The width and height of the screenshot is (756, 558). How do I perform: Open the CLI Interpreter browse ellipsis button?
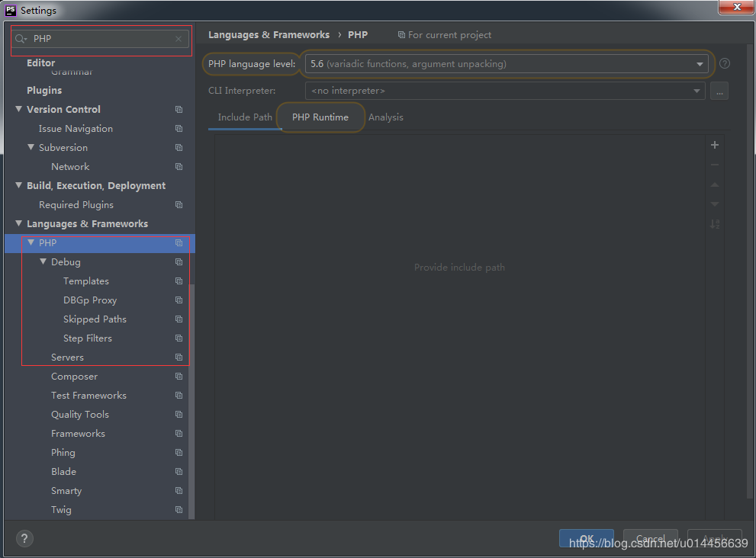point(719,91)
